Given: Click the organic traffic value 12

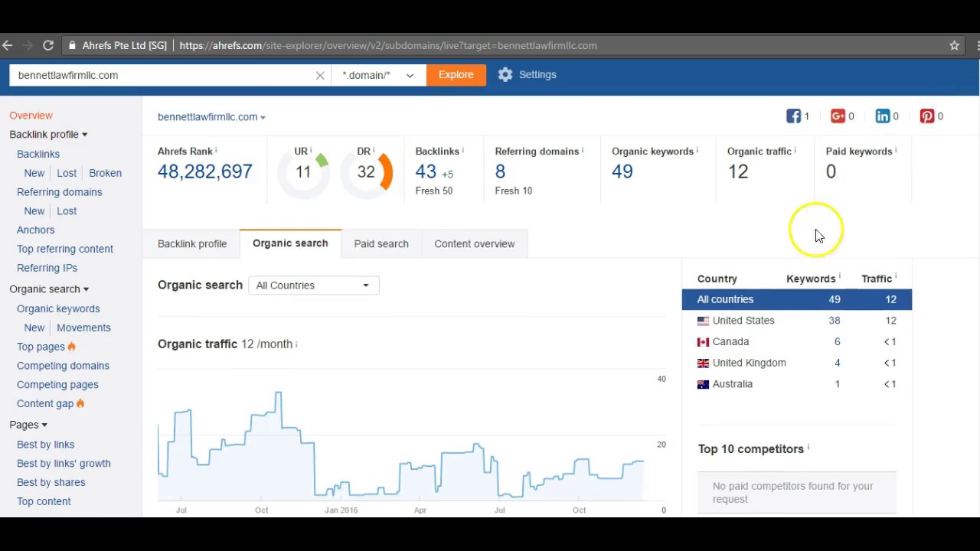Looking at the screenshot, I should pos(737,172).
